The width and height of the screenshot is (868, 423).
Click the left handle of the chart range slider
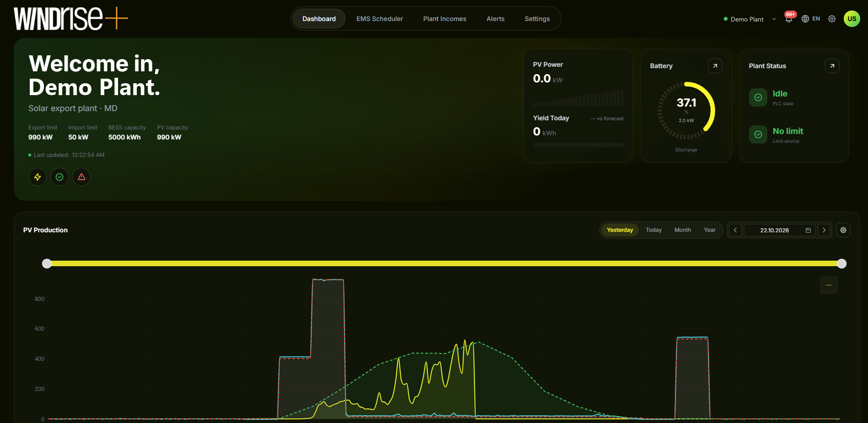[47, 263]
